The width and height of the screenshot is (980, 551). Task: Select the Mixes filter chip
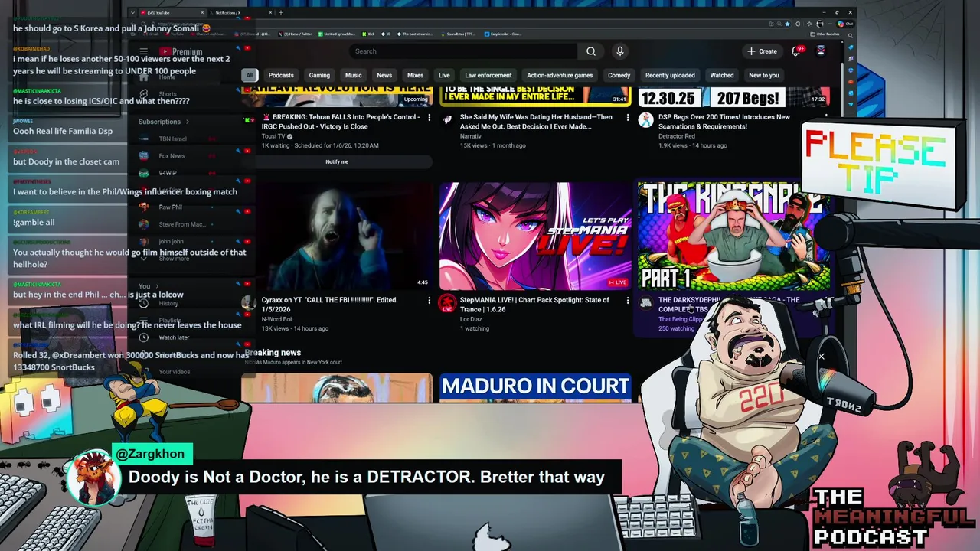pos(415,75)
